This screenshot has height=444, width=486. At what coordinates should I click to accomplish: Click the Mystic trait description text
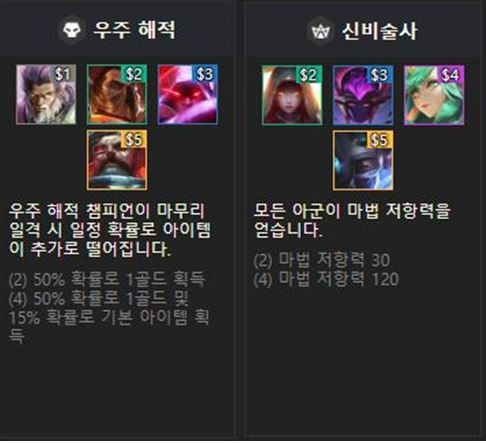(352, 220)
